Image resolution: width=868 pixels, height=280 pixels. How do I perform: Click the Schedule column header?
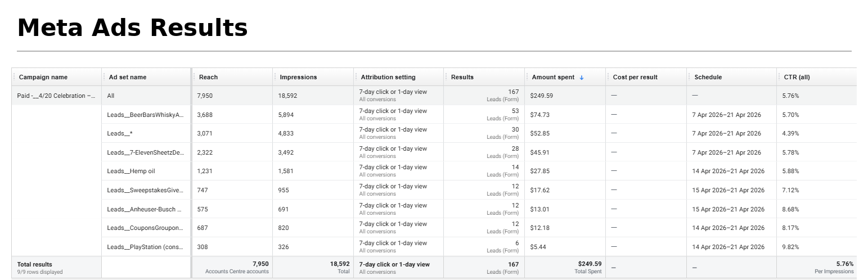(708, 77)
